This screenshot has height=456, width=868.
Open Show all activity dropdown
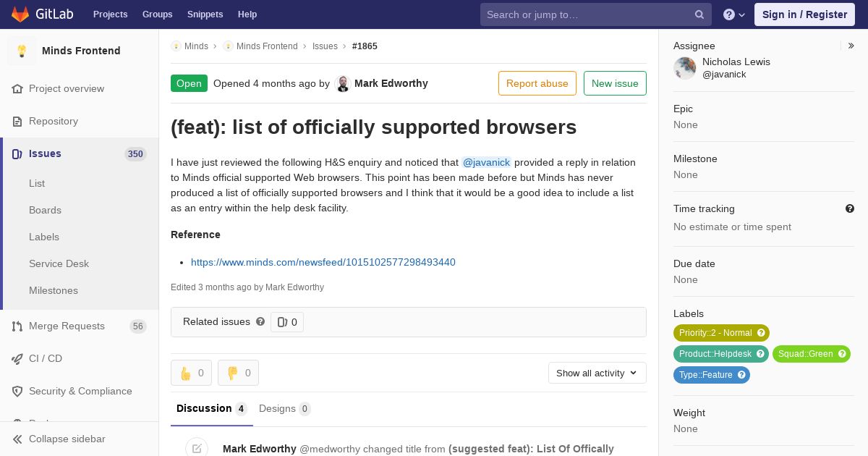pyautogui.click(x=597, y=373)
